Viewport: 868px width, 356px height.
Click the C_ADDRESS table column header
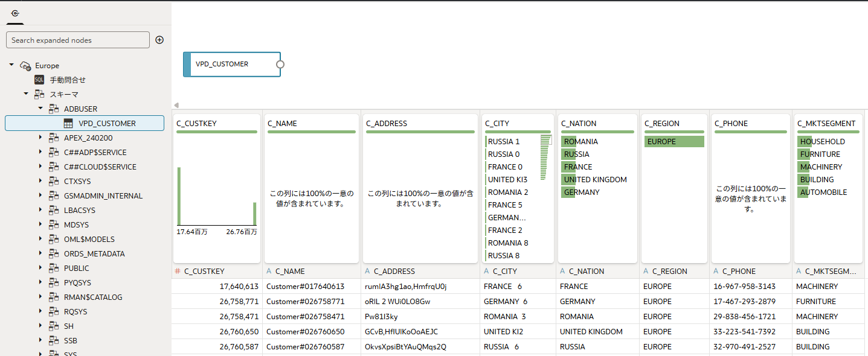420,271
